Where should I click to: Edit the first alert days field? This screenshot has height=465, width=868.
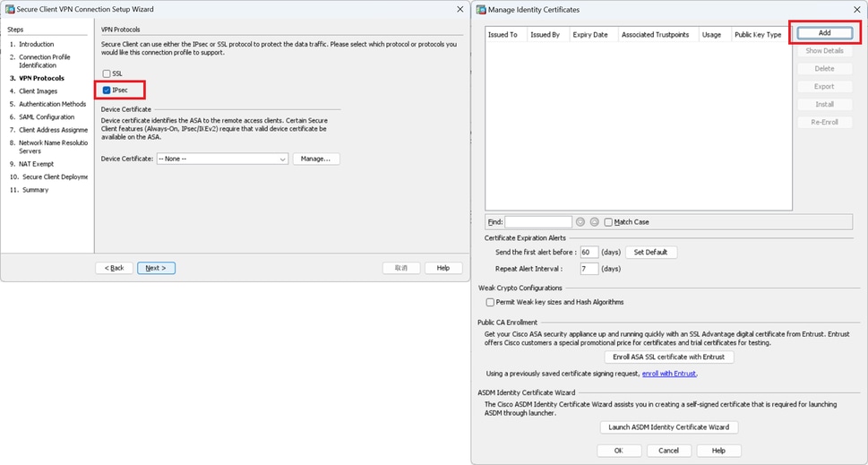coord(589,253)
